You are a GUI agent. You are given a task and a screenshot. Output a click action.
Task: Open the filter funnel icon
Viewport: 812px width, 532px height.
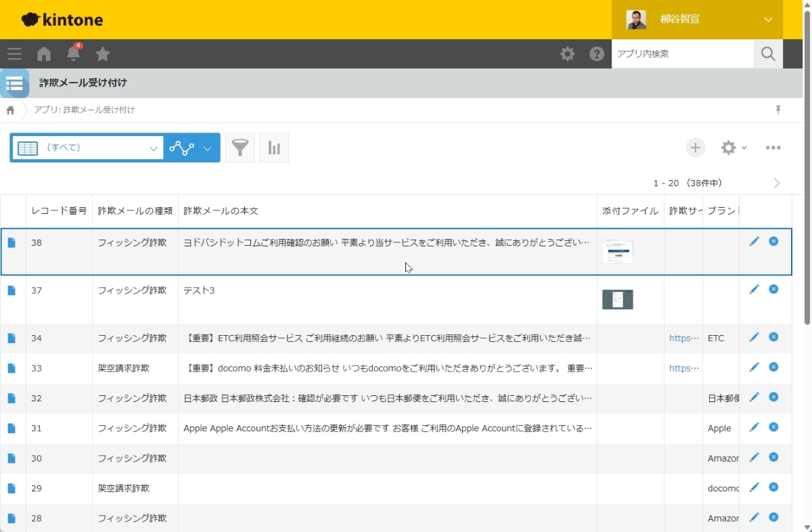click(240, 148)
